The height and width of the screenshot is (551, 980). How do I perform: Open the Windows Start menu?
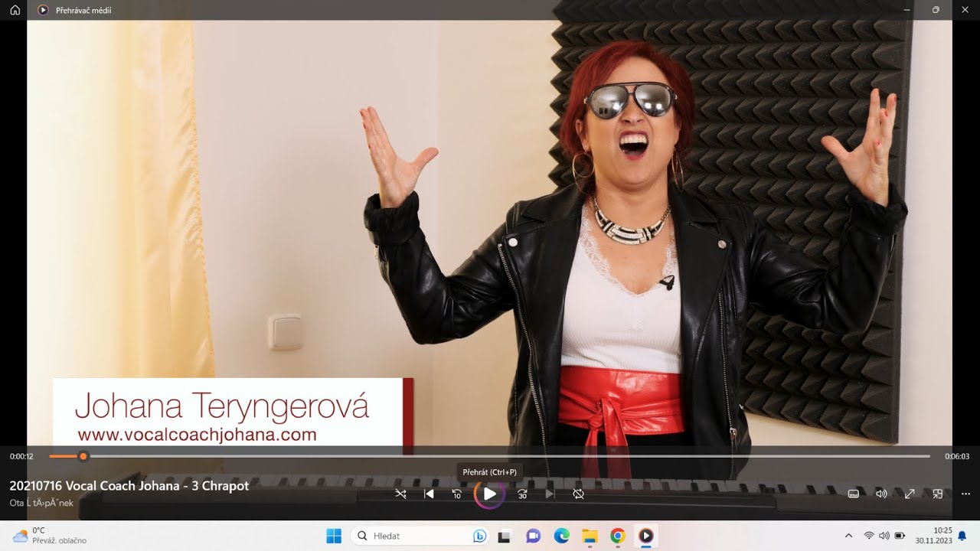coord(334,536)
